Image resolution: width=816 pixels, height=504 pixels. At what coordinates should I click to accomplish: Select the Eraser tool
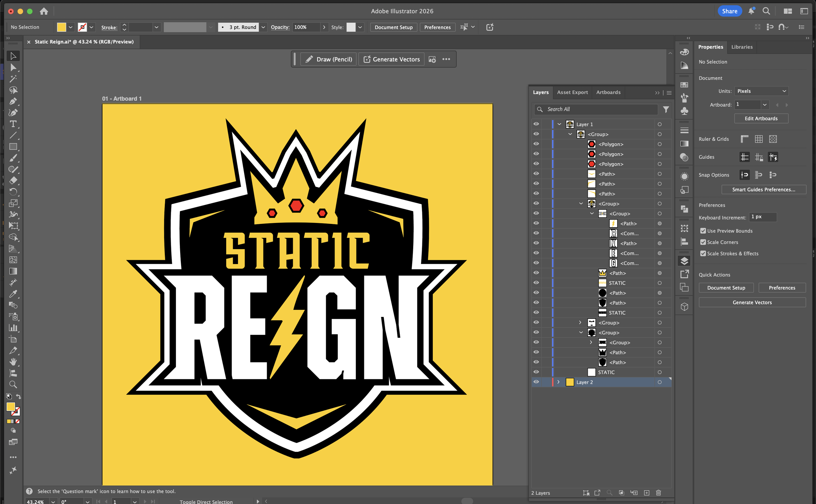pyautogui.click(x=13, y=181)
